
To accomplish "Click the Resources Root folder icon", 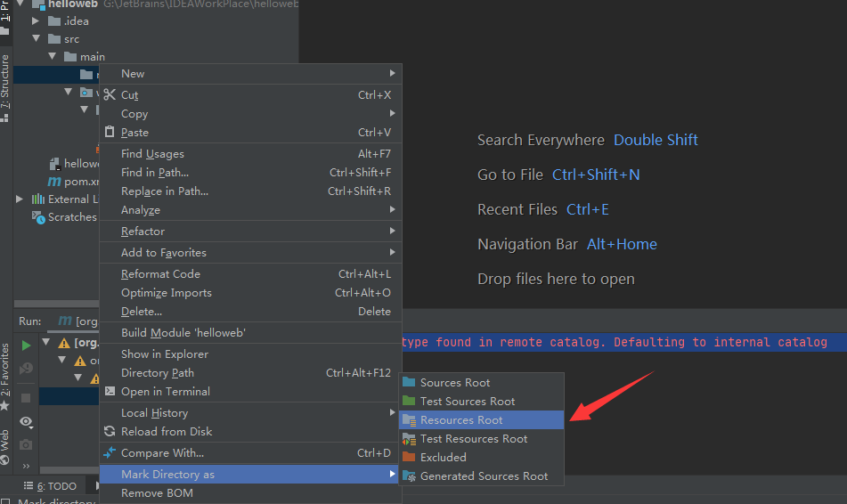I will (409, 419).
